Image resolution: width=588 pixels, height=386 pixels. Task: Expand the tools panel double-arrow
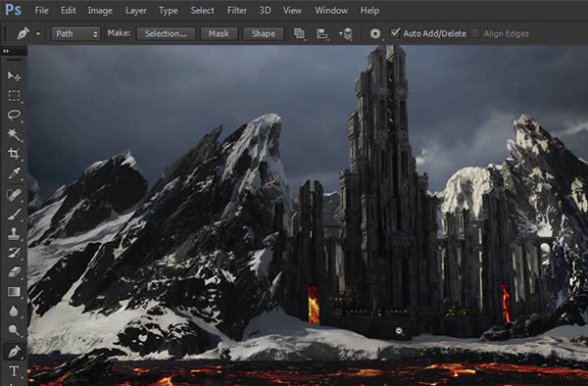pos(7,51)
